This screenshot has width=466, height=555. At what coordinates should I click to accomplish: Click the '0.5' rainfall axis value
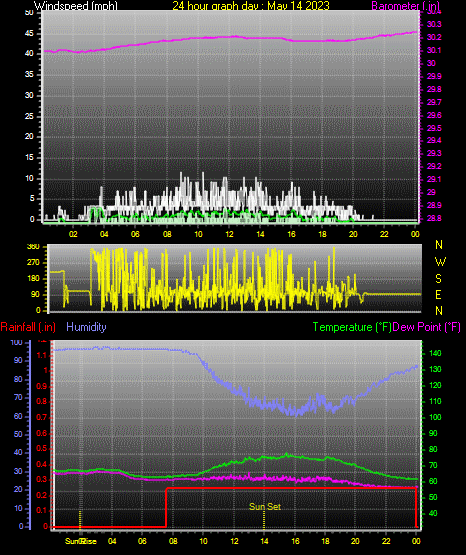[x=42, y=448]
